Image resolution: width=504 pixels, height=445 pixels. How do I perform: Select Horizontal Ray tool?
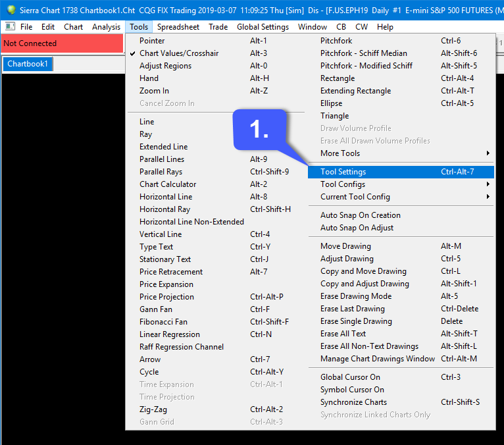[214, 209]
